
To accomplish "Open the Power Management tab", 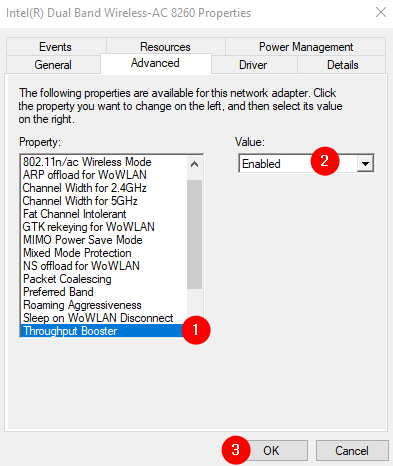I will [x=306, y=47].
